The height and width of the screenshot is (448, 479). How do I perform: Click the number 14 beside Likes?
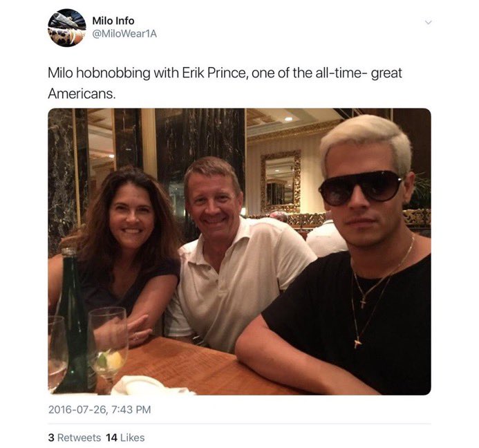click(112, 438)
